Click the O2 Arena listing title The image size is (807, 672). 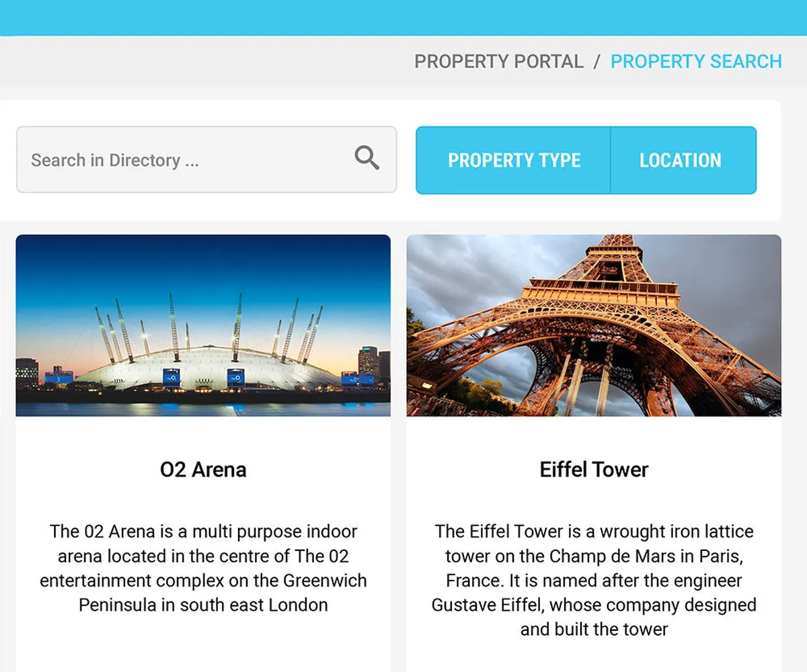[x=203, y=470]
